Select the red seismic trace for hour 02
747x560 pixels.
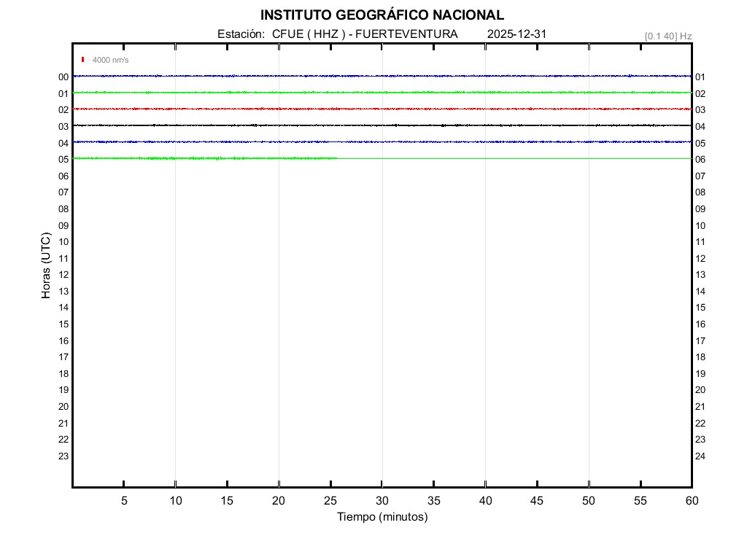(x=382, y=109)
